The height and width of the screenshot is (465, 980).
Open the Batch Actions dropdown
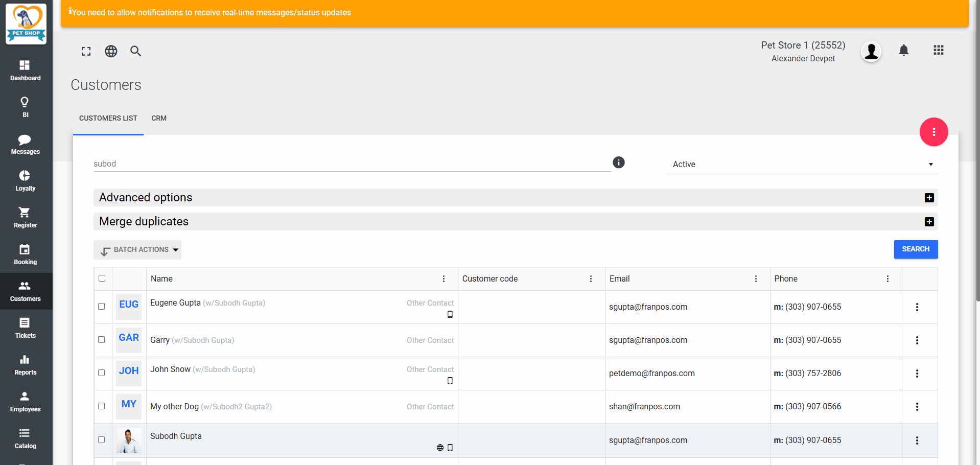(x=137, y=250)
